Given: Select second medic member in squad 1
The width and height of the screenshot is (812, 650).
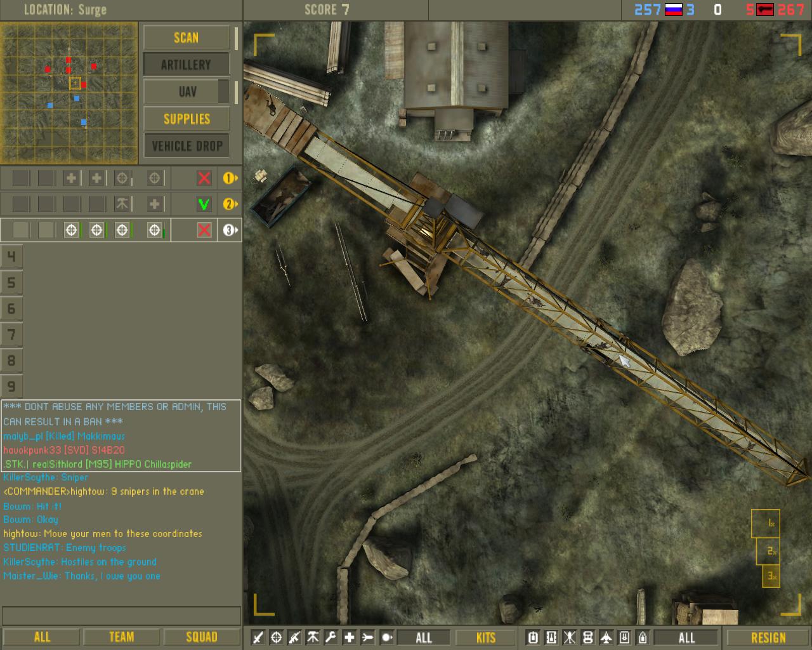Looking at the screenshot, I should 96,178.
